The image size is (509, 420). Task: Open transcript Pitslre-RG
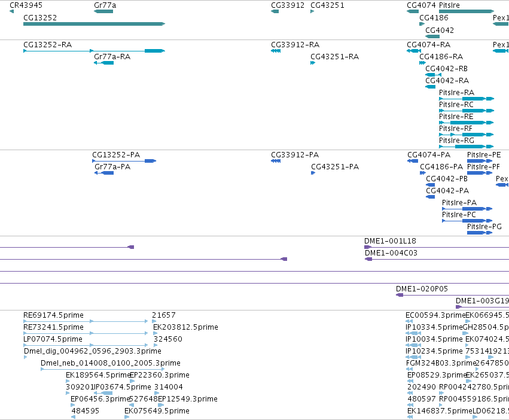point(466,147)
